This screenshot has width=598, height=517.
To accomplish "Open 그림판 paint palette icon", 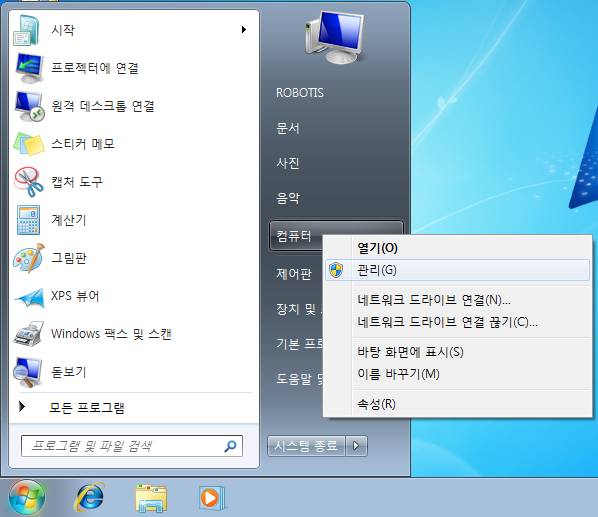I will pyautogui.click(x=29, y=258).
